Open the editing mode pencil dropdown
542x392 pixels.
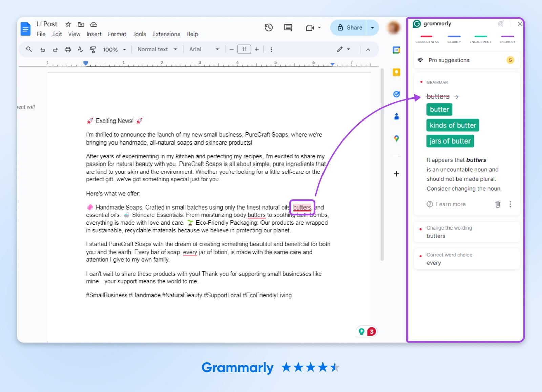coord(343,49)
